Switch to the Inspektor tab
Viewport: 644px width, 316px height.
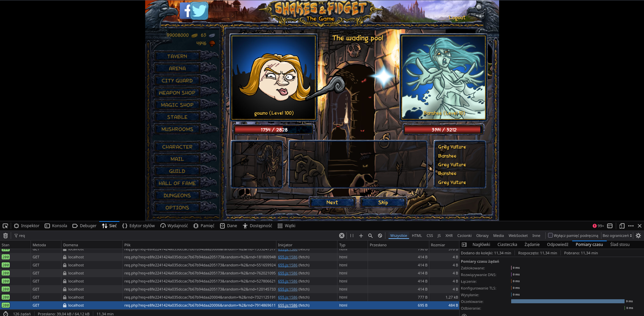[26, 226]
